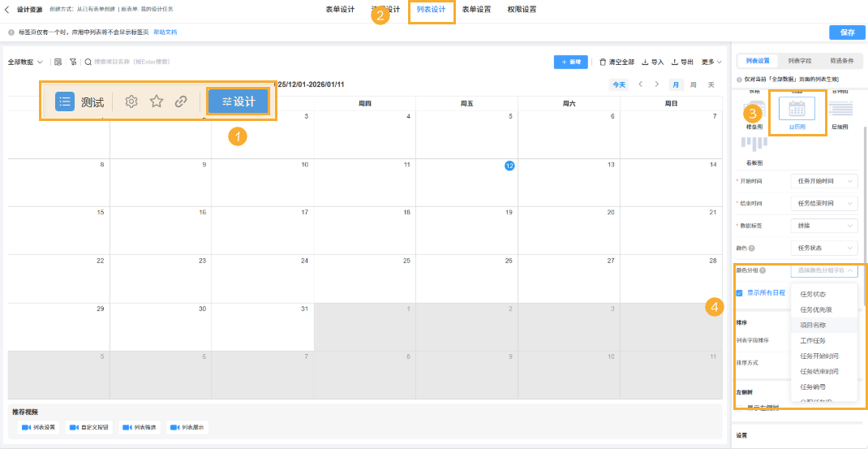Expand the 全部数据 dropdown
868x449 pixels.
tap(25, 62)
